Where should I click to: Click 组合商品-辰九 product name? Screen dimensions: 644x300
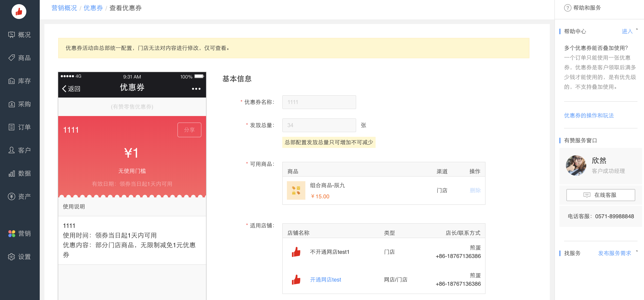[x=327, y=185]
